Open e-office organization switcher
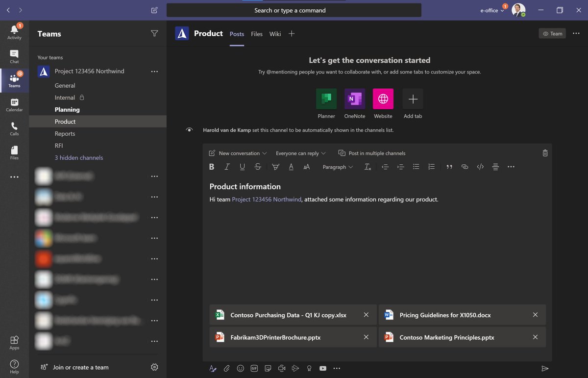Screen dimensions: 588x378 click(492, 10)
